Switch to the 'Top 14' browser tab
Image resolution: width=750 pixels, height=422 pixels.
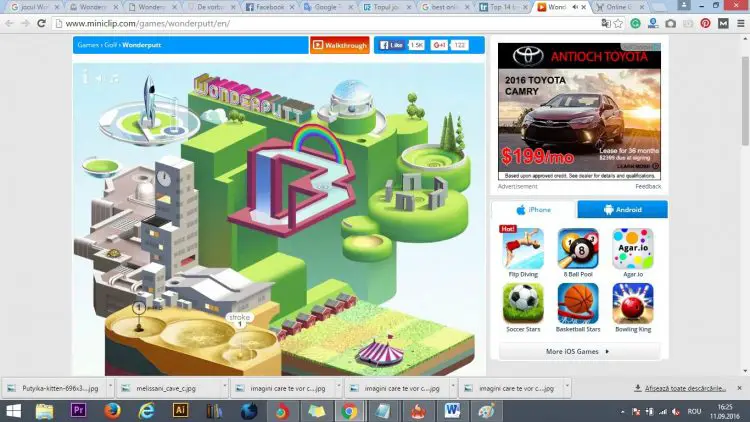tap(503, 7)
